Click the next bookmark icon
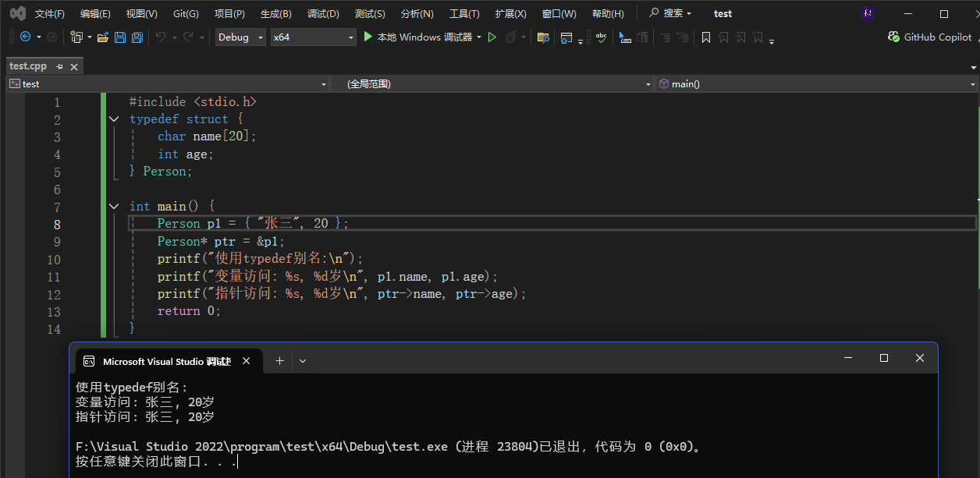 pyautogui.click(x=740, y=37)
